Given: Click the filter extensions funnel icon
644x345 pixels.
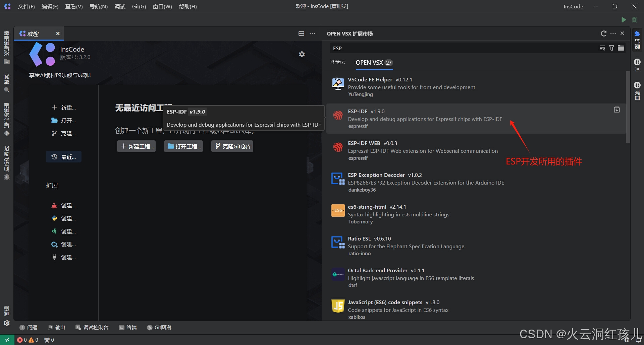Looking at the screenshot, I should coord(611,48).
